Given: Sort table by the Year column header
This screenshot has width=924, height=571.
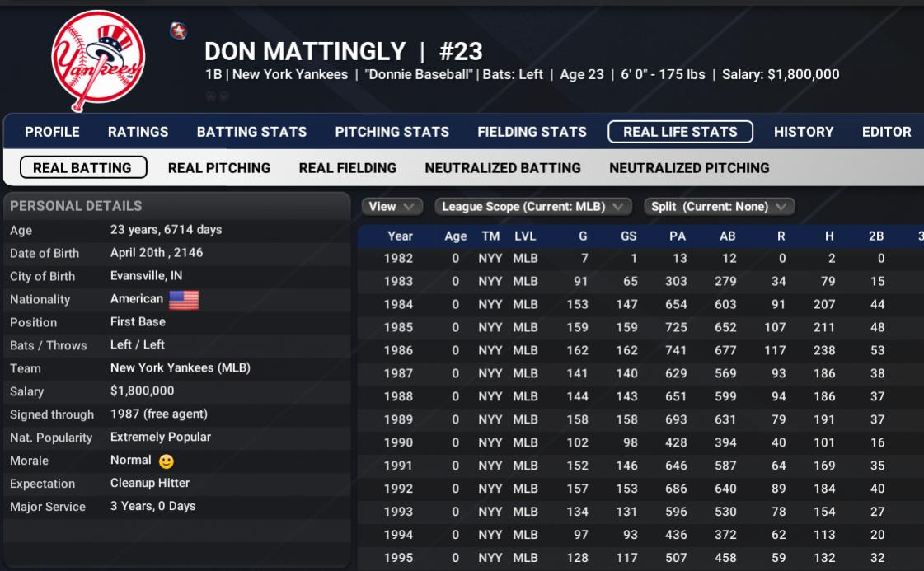Looking at the screenshot, I should coord(400,236).
